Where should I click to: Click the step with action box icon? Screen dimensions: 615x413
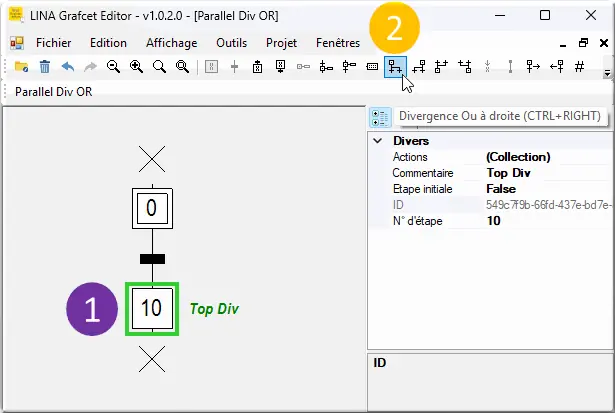coord(326,67)
